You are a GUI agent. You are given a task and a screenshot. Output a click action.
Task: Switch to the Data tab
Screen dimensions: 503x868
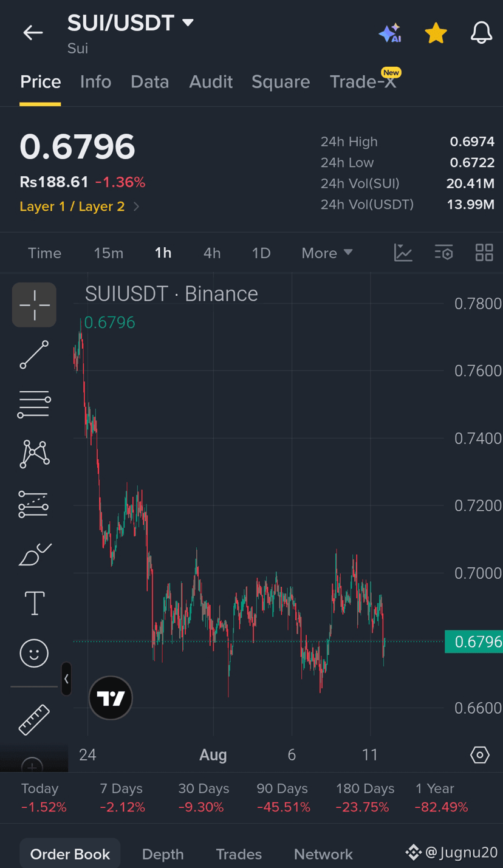coord(149,82)
